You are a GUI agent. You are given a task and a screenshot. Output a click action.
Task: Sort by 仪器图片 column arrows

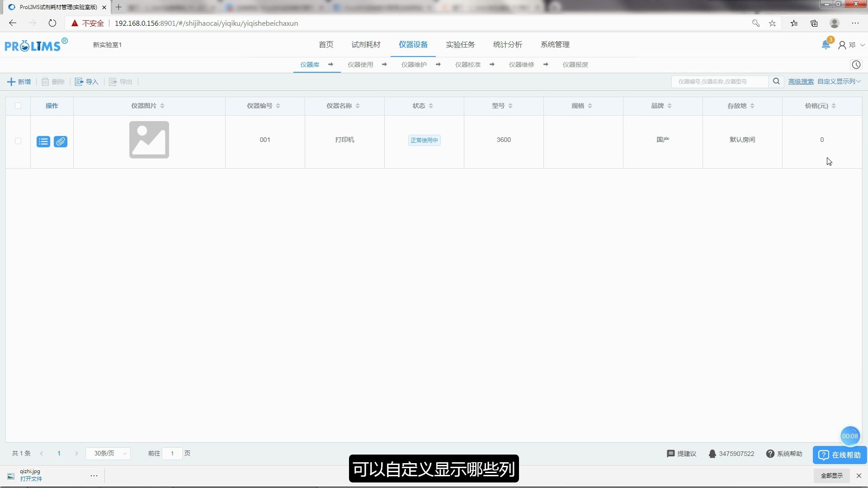coord(162,106)
